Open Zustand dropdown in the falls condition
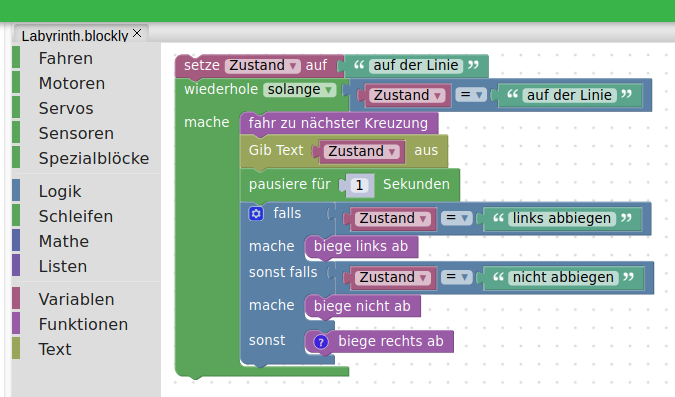Screen dimensions: 675x397 point(393,219)
